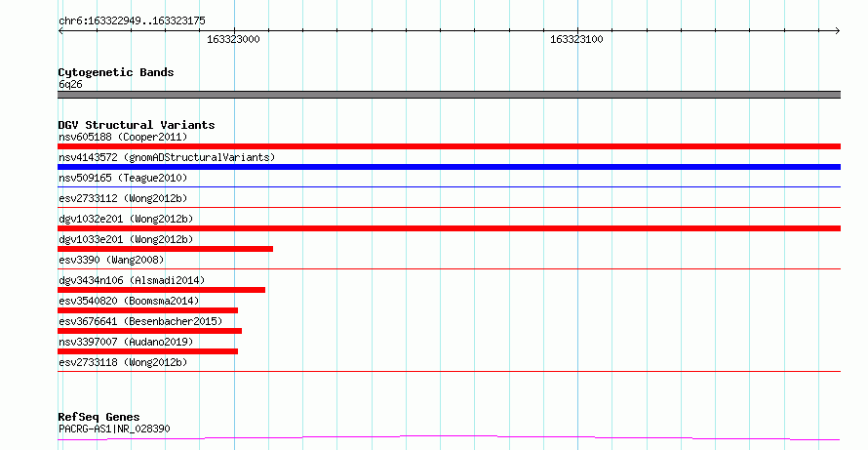Click dgv1033e201 (Wong2012b) variant label
Image resolution: width=868 pixels, height=450 pixels.
(126, 239)
